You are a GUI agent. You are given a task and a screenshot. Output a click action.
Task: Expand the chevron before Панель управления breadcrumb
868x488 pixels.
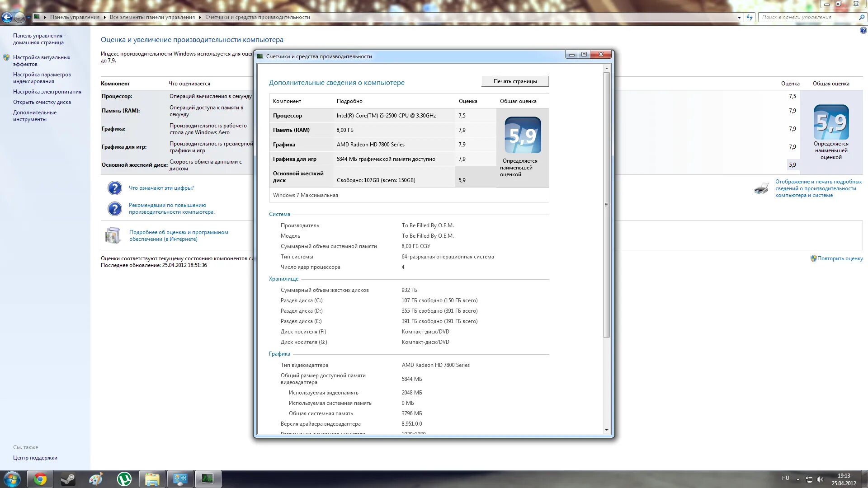click(45, 17)
